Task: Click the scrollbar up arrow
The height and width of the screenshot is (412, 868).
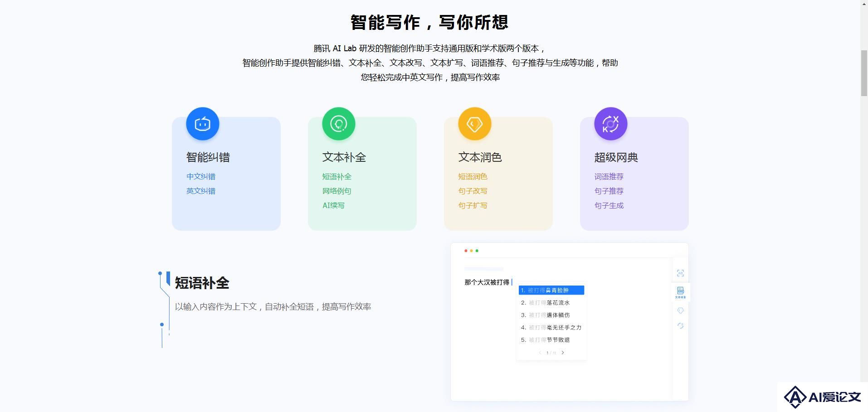Action: [x=864, y=4]
